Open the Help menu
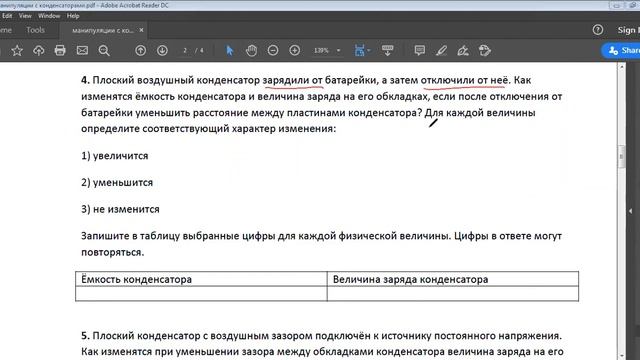The image size is (640, 360). [73, 16]
